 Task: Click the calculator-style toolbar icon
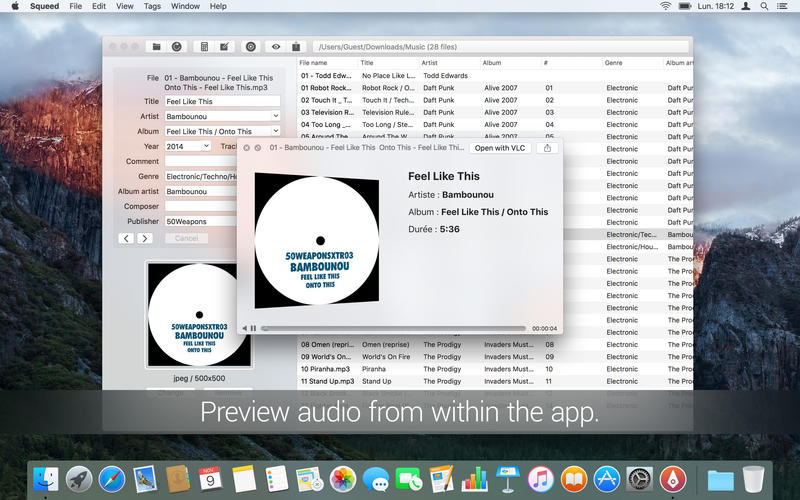coord(204,46)
